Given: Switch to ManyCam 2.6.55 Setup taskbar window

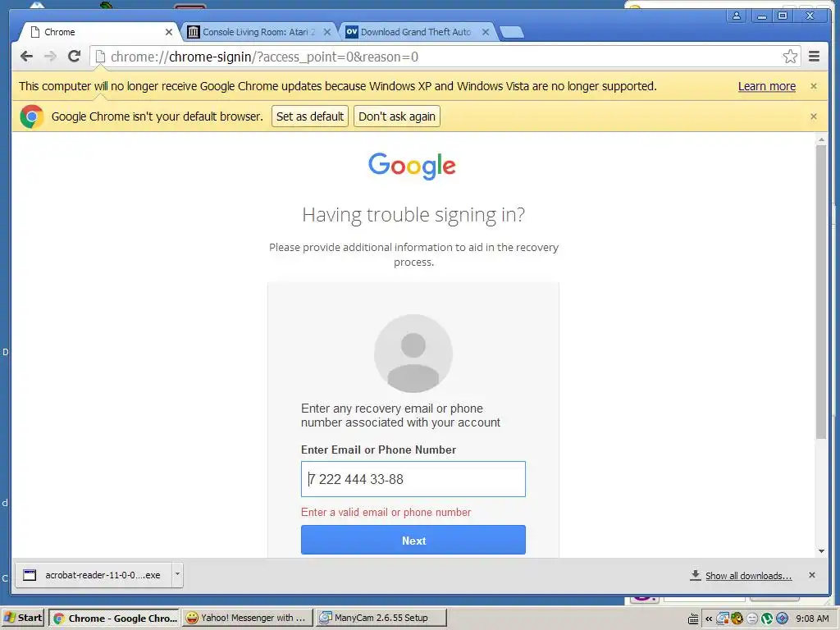Looking at the screenshot, I should 381,618.
